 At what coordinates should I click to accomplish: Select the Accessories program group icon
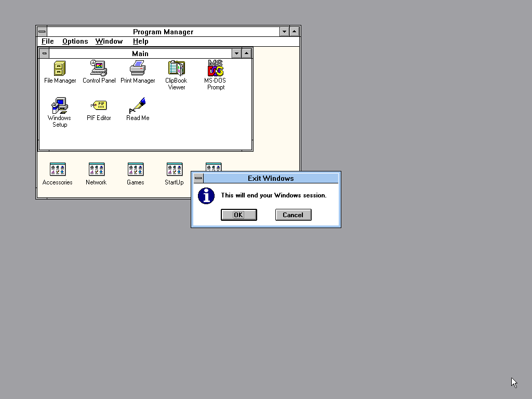coord(57,169)
